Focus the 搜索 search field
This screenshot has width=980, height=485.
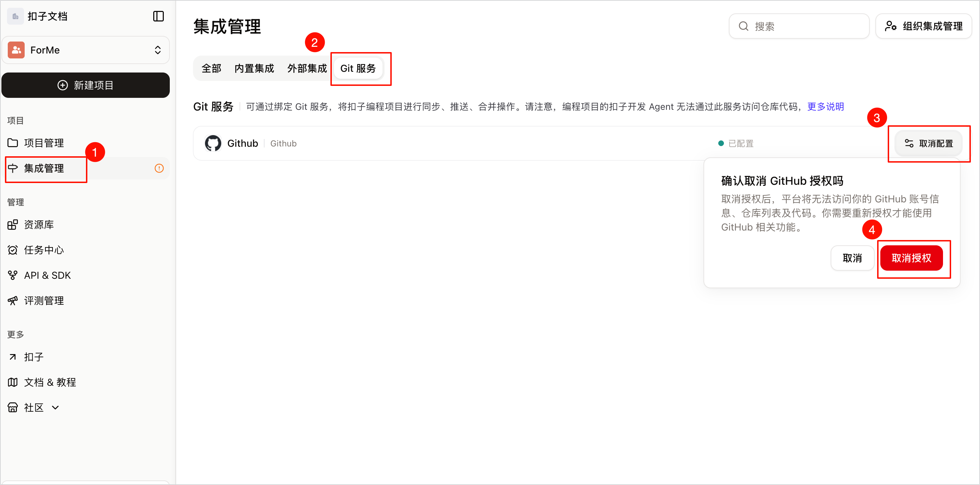coord(799,26)
